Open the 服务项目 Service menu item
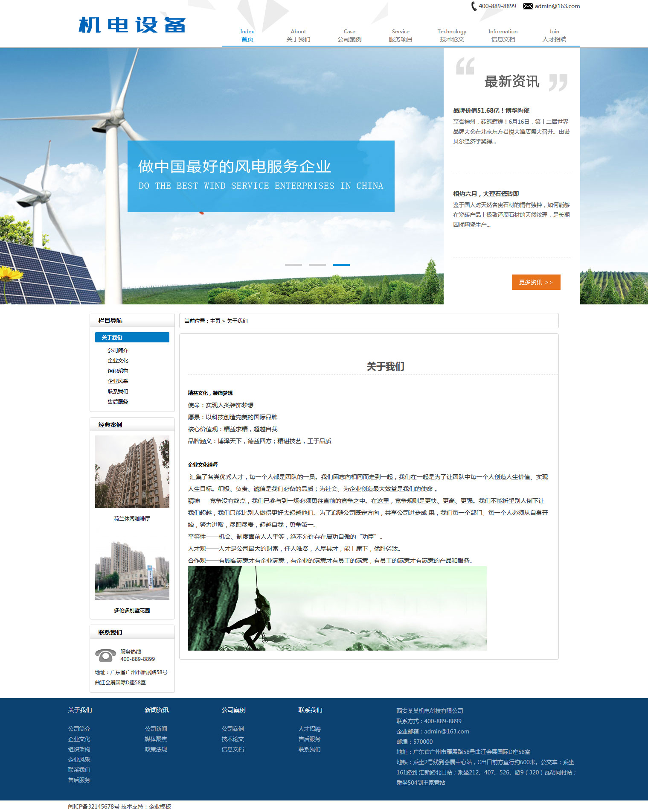 (x=401, y=35)
